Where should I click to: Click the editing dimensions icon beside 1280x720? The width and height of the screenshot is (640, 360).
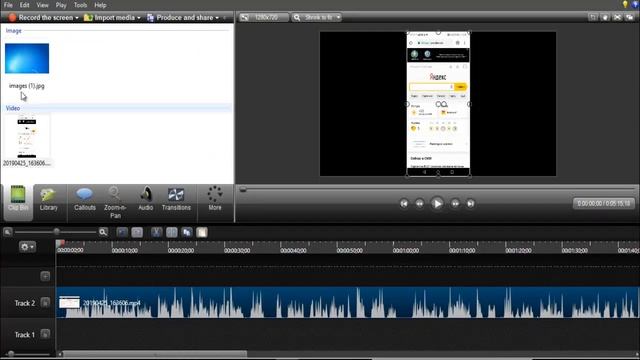pos(244,18)
